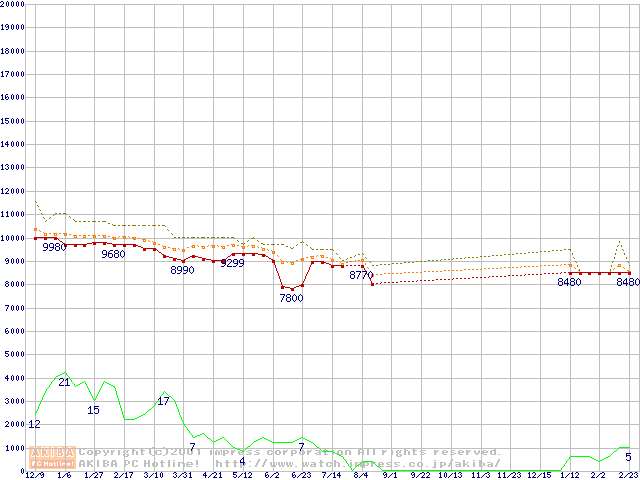Viewport: 640px width, 480px height.
Task: Select the 9980 price label
Action: pyautogui.click(x=54, y=247)
